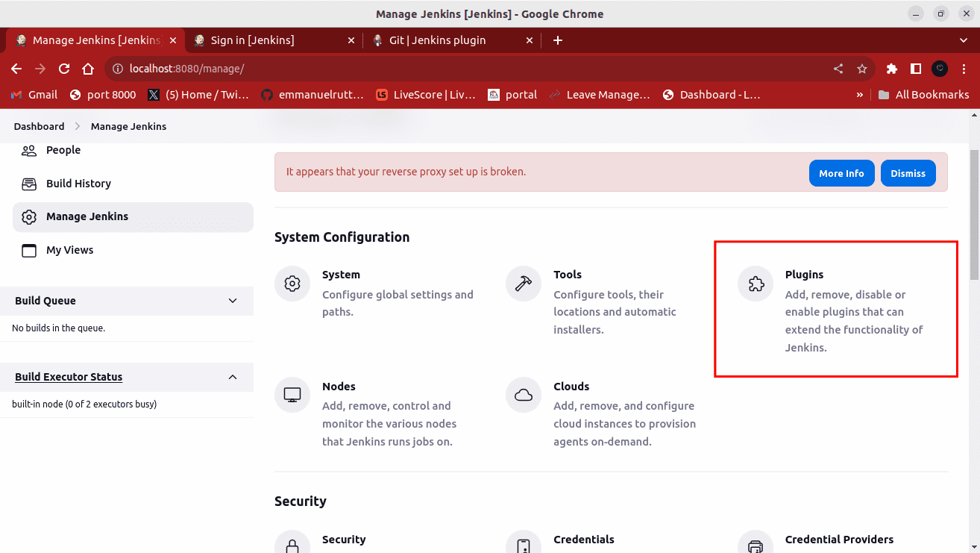Open the tab search dropdown arrow
The width and height of the screenshot is (980, 553).
click(963, 40)
